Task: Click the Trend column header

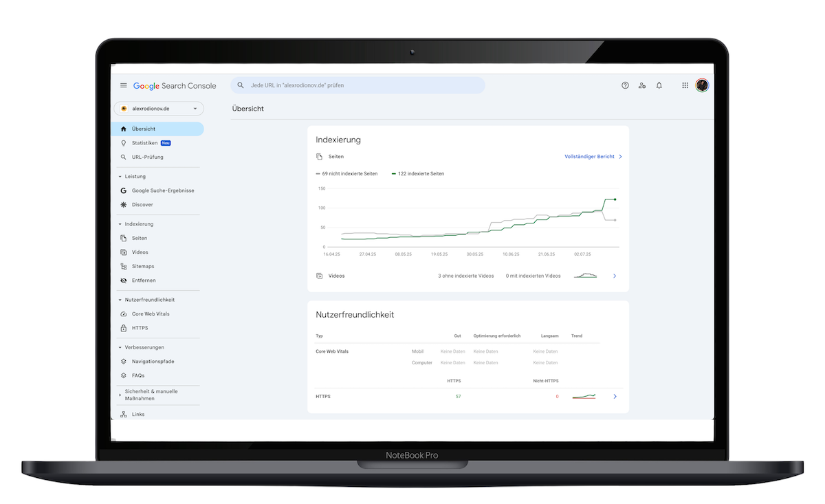Action: 577,336
